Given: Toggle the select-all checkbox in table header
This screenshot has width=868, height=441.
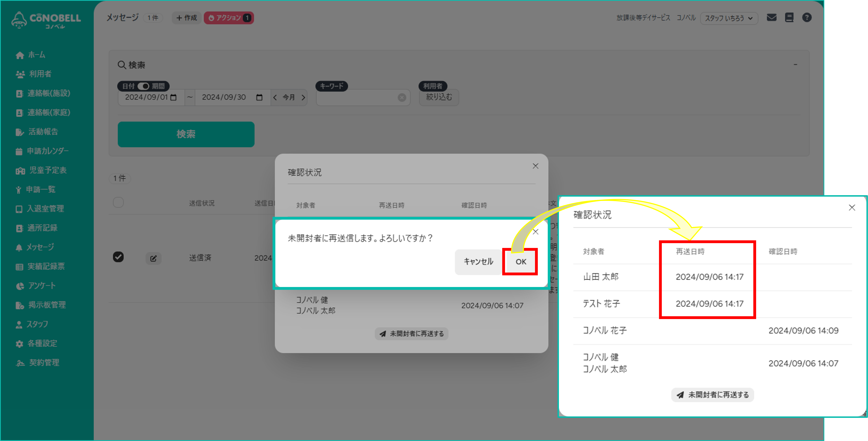Looking at the screenshot, I should (118, 202).
